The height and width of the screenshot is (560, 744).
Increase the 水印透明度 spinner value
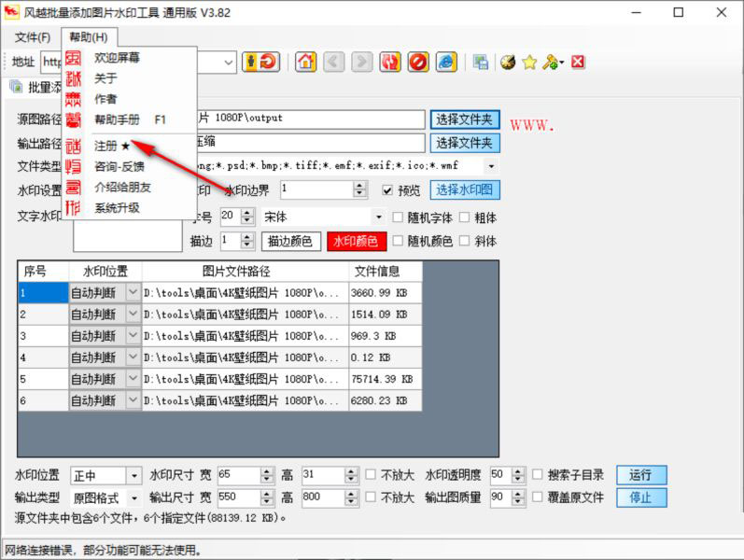(519, 470)
